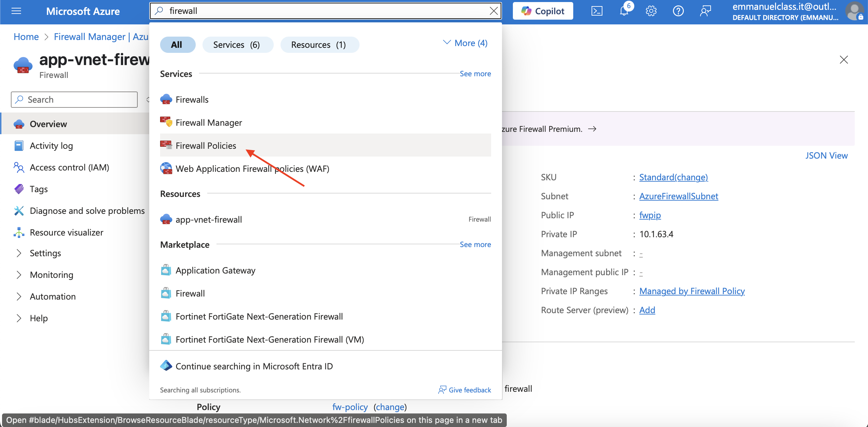This screenshot has height=427, width=868.
Task: Click the Tags purple label icon
Action: pos(19,189)
